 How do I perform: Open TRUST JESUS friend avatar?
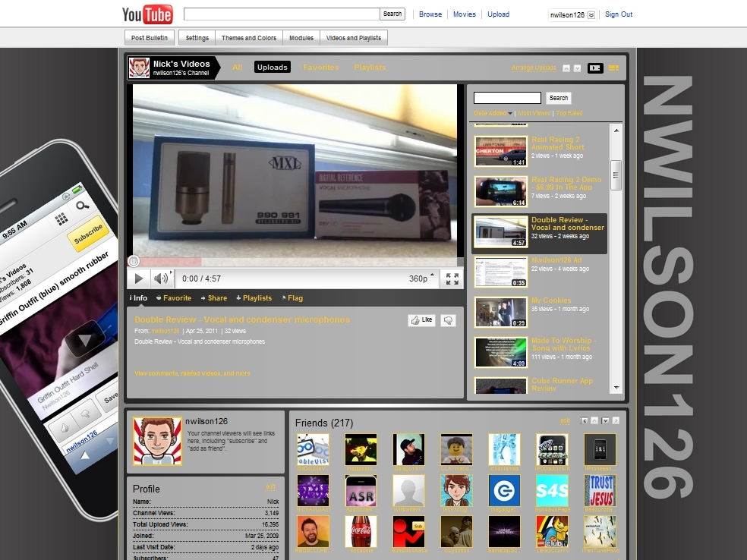tap(600, 490)
